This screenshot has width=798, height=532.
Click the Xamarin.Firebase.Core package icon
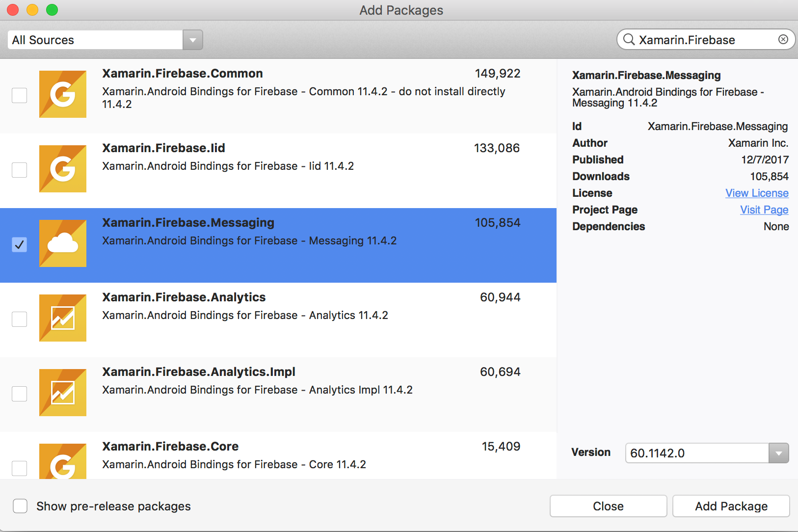coord(62,461)
